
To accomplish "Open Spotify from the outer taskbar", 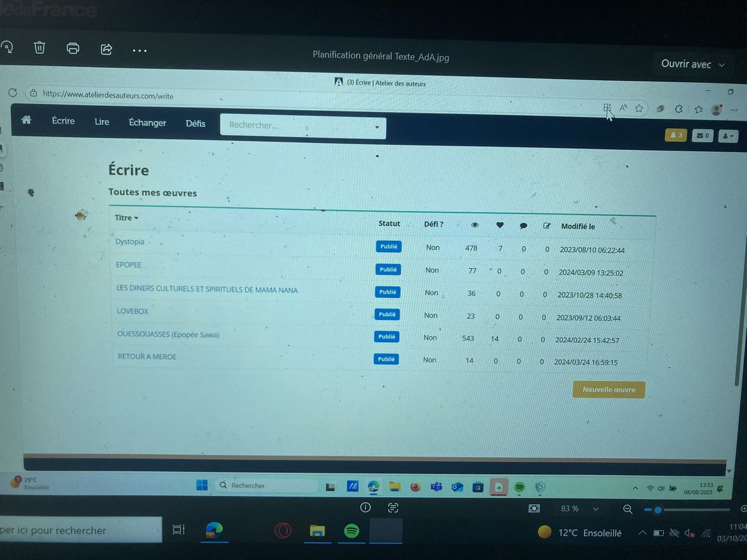I will click(x=352, y=531).
